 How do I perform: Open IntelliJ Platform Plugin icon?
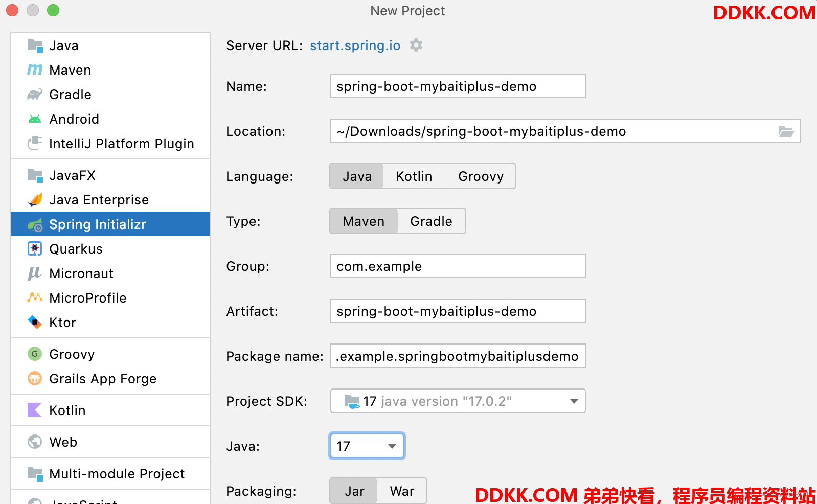pyautogui.click(x=35, y=144)
